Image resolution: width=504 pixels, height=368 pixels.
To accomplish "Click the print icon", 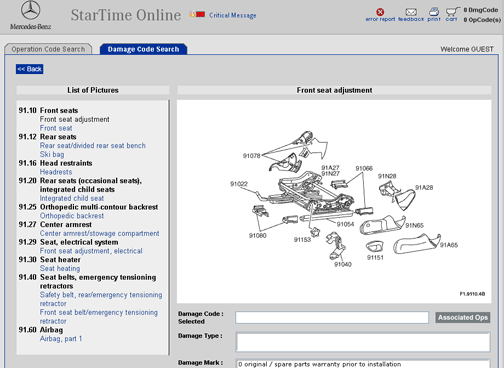I will [434, 12].
